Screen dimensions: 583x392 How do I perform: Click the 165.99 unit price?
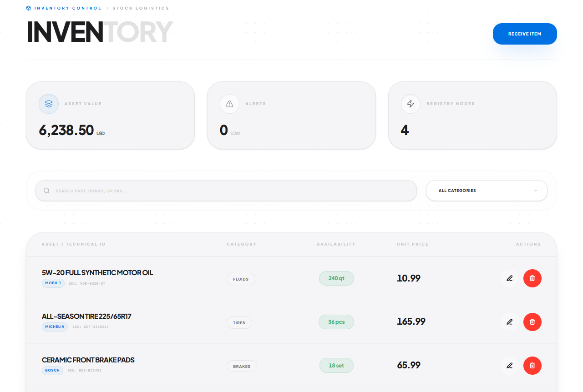411,322
